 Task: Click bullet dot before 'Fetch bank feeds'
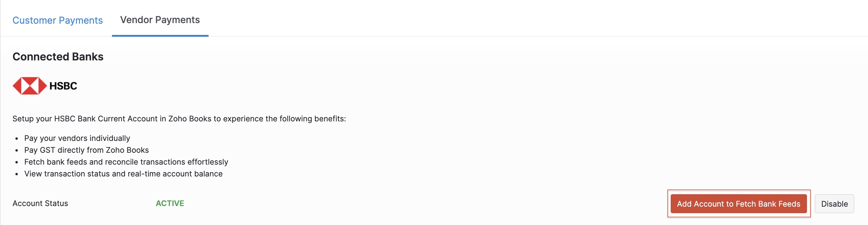(x=17, y=162)
